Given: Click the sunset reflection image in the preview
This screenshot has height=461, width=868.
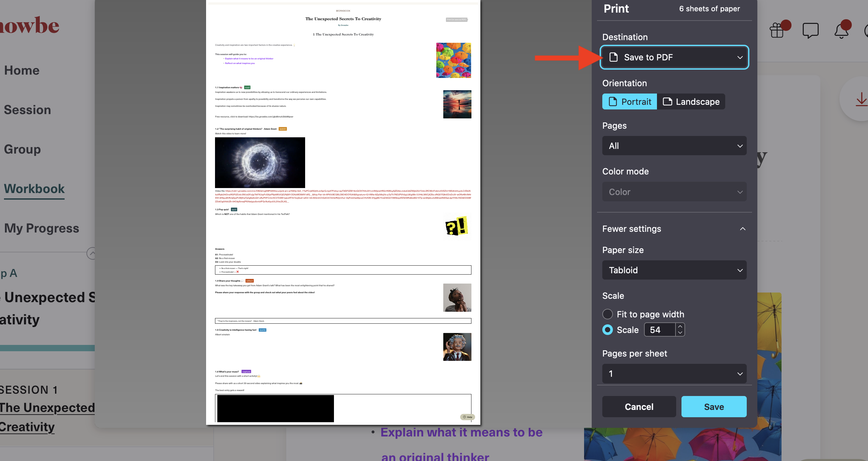Looking at the screenshot, I should pos(457,104).
